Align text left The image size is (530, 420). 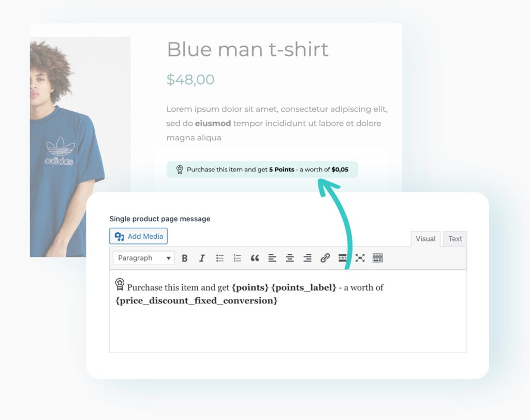click(x=272, y=258)
